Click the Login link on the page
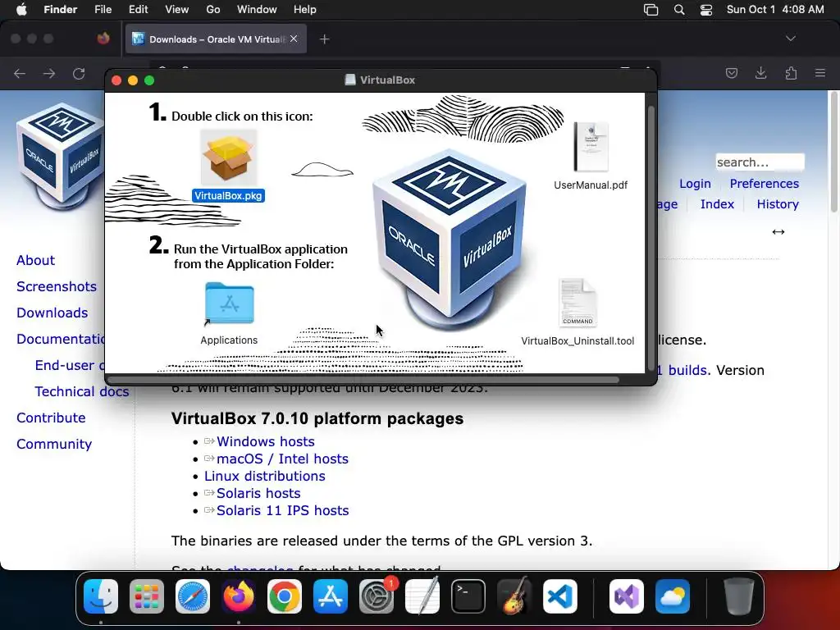 pyautogui.click(x=695, y=184)
